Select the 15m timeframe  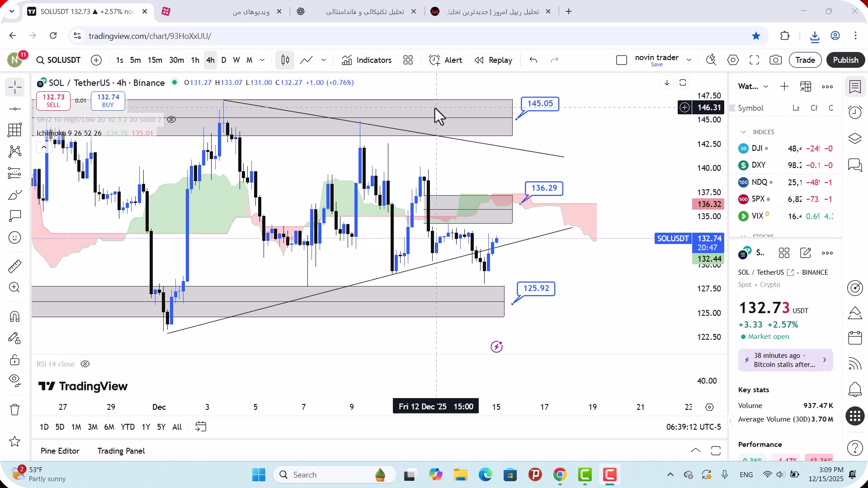pos(155,60)
